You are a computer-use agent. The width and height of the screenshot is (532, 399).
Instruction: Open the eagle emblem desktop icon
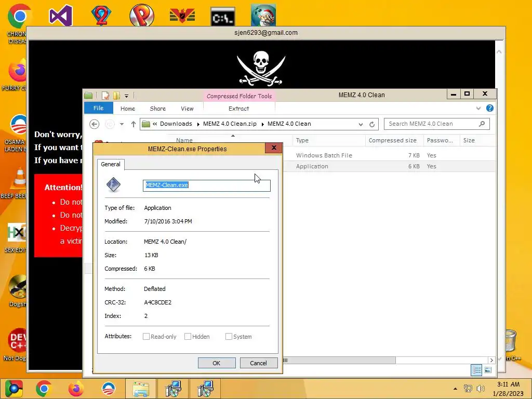coord(182,16)
